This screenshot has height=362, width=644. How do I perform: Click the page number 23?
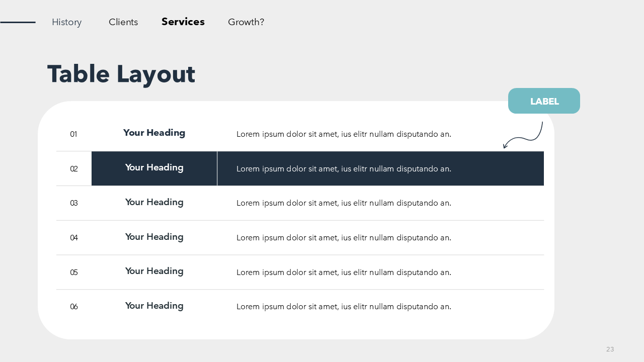tap(610, 349)
